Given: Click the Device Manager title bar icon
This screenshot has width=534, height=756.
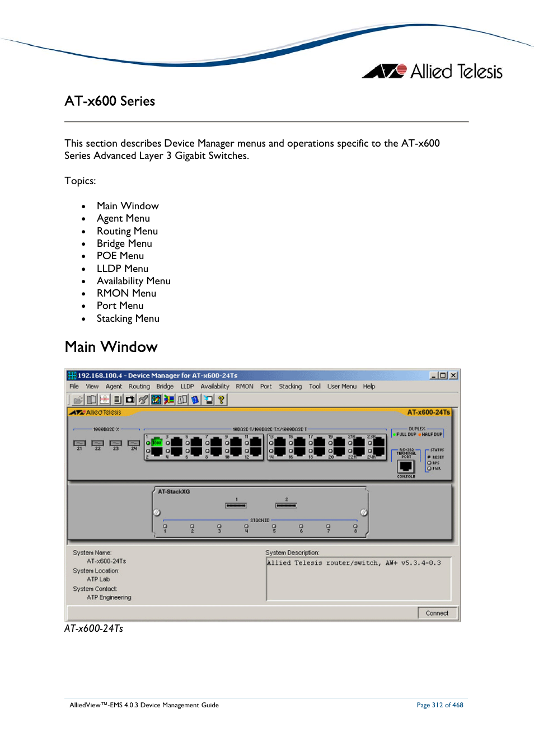Looking at the screenshot, I should (x=72, y=375).
